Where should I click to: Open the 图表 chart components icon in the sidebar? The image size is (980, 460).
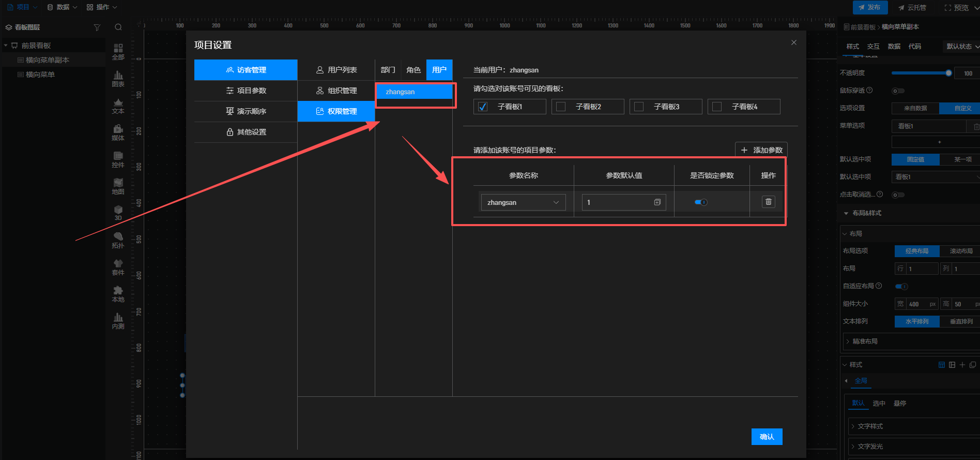pyautogui.click(x=118, y=78)
